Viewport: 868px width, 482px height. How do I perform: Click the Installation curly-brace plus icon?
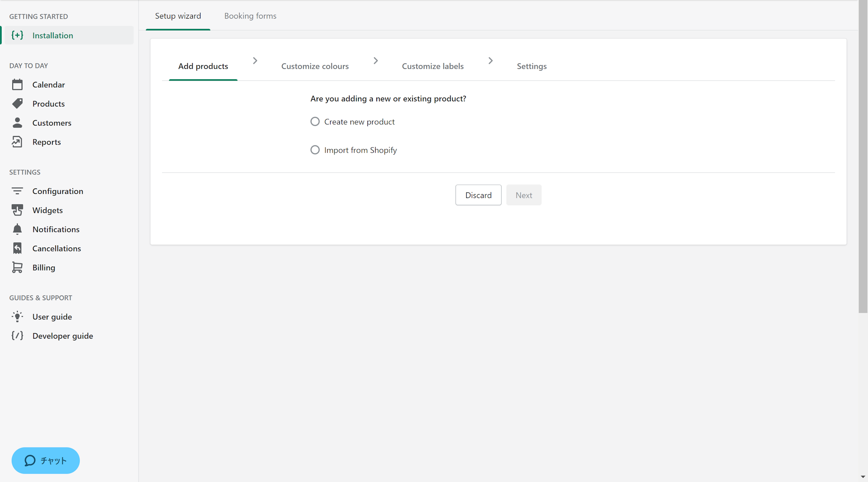pos(17,35)
